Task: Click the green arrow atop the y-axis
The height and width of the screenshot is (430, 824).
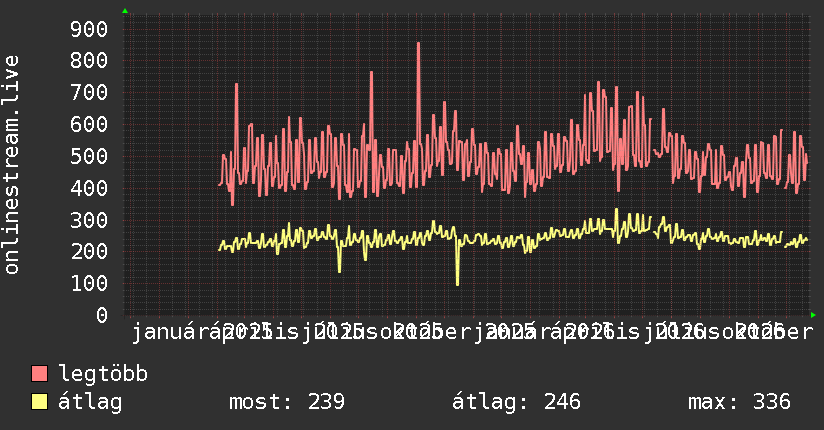Action: tap(125, 11)
